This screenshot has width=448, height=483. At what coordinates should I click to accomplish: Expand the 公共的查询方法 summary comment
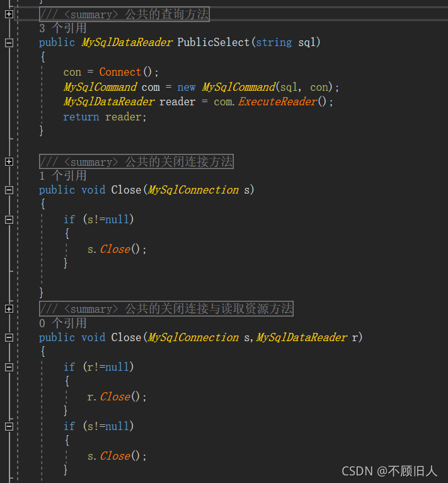(x=9, y=14)
